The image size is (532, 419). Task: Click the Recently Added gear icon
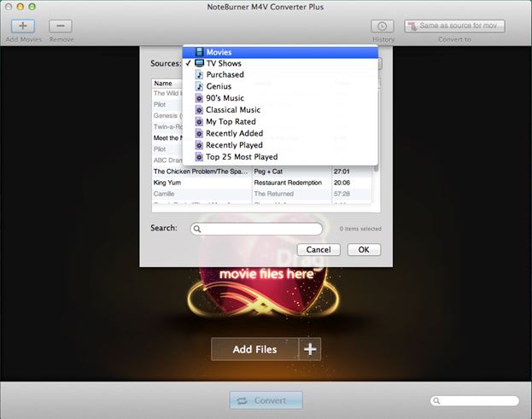(199, 134)
